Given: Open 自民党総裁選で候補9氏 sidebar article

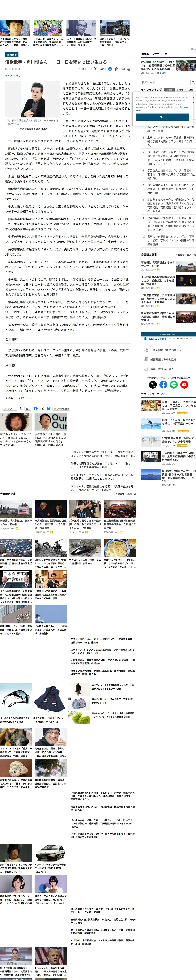Looking at the screenshot, I should coord(158,317).
